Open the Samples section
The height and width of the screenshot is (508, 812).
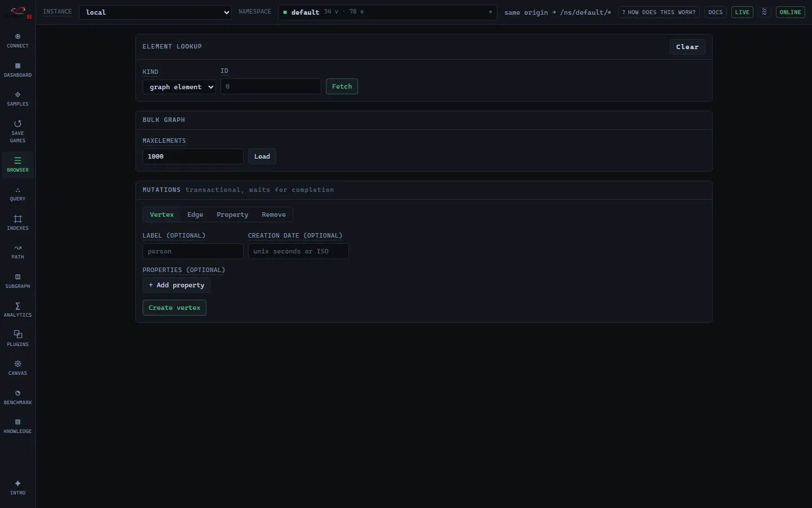coord(17,99)
